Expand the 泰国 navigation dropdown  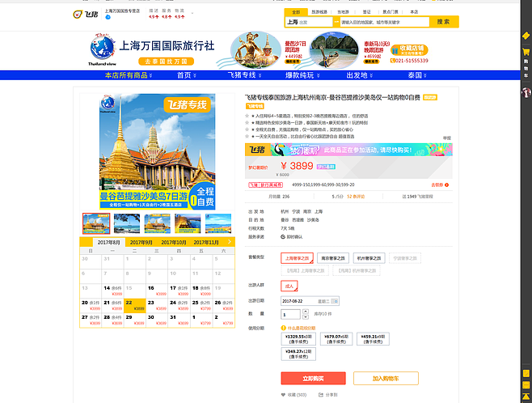(417, 75)
